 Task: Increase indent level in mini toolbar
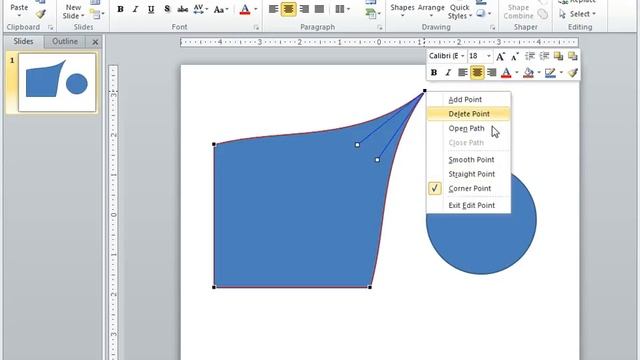pos(544,56)
